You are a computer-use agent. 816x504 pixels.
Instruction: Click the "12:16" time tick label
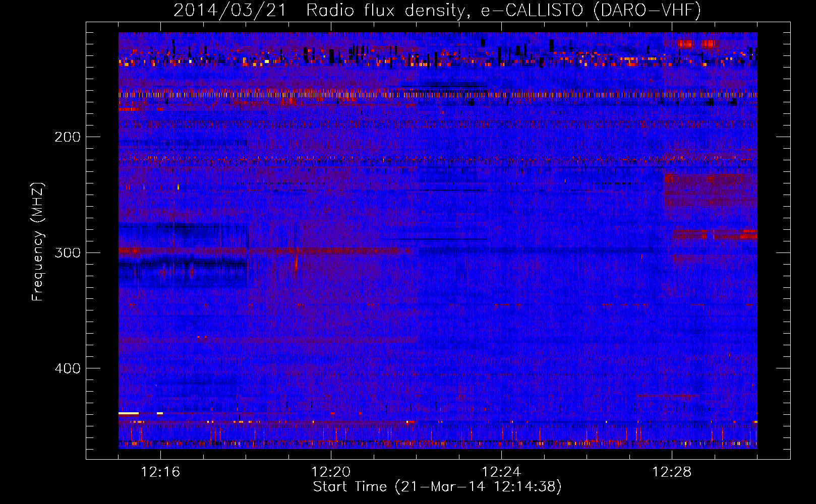coord(160,472)
